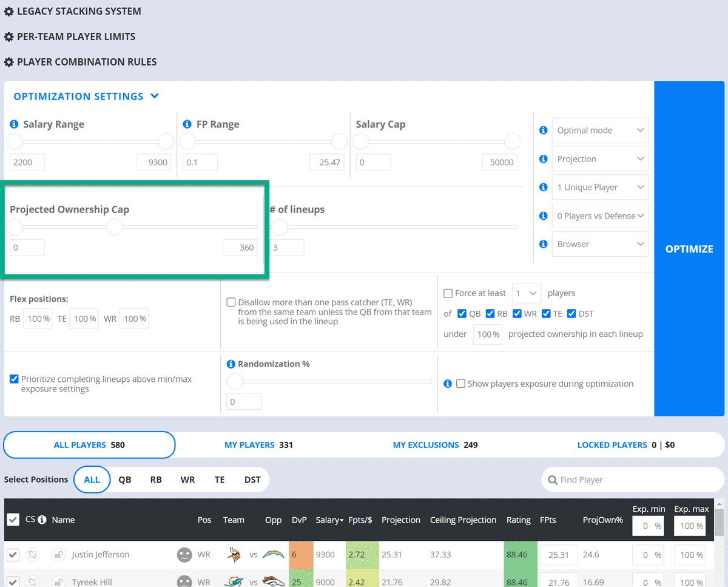Open the Projection dropdown

pos(600,159)
